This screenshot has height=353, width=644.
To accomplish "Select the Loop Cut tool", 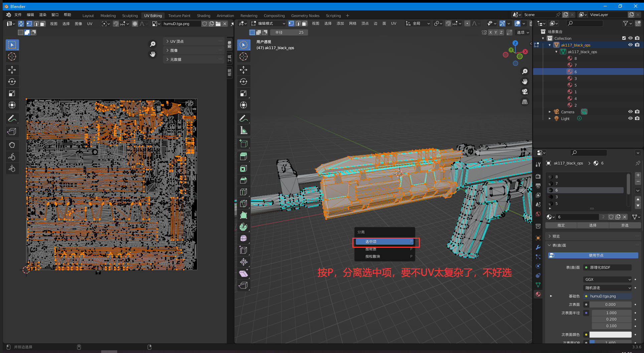I will [244, 192].
